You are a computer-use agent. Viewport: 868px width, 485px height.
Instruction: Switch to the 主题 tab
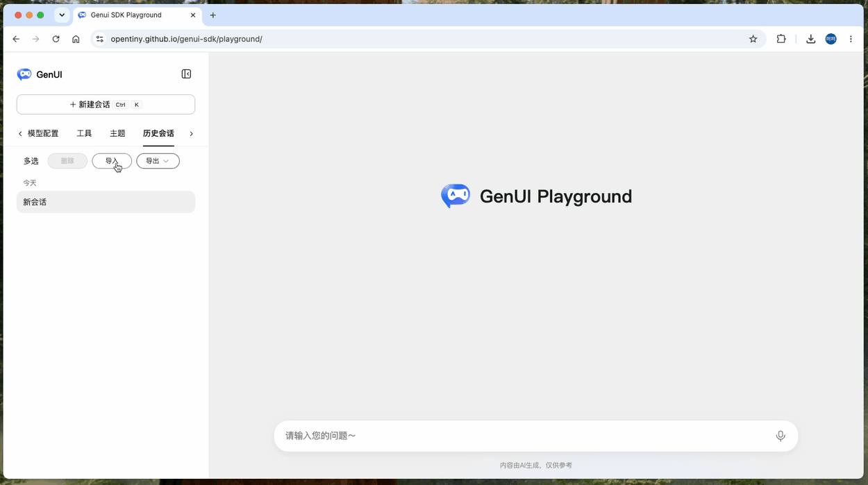[x=117, y=133]
